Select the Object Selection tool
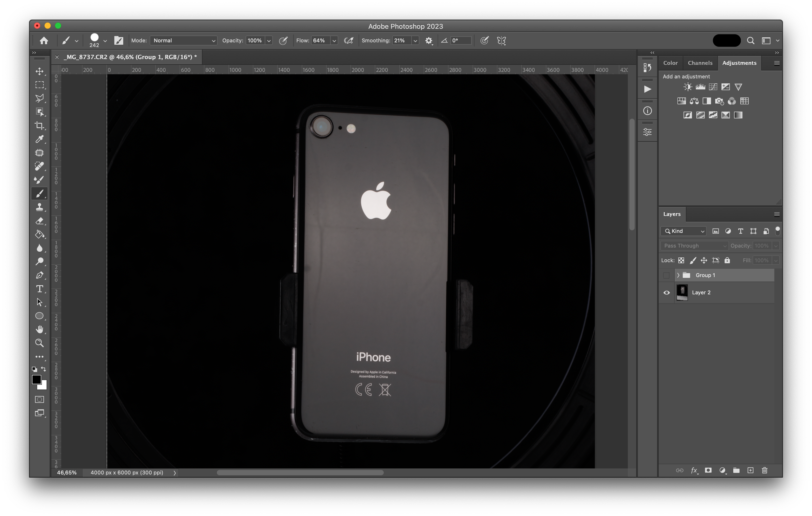 click(x=39, y=112)
